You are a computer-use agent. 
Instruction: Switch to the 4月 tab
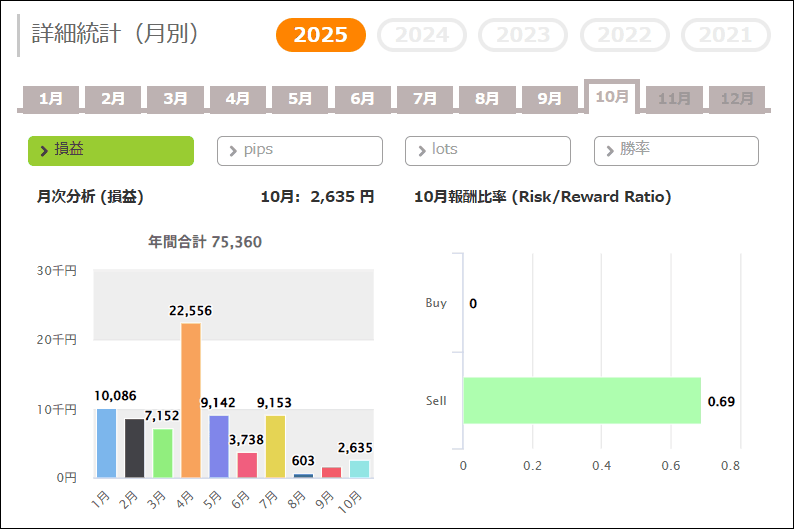[x=238, y=99]
